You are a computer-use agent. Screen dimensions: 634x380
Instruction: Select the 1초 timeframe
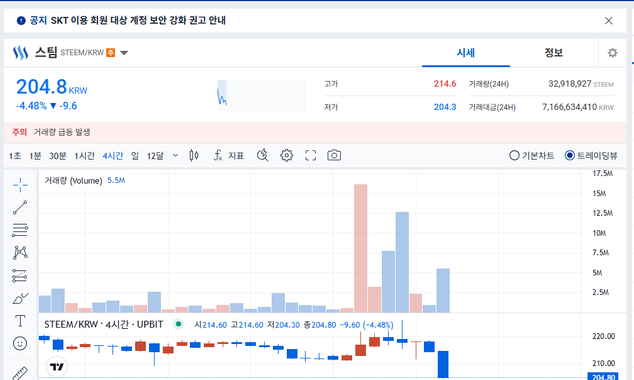point(15,156)
